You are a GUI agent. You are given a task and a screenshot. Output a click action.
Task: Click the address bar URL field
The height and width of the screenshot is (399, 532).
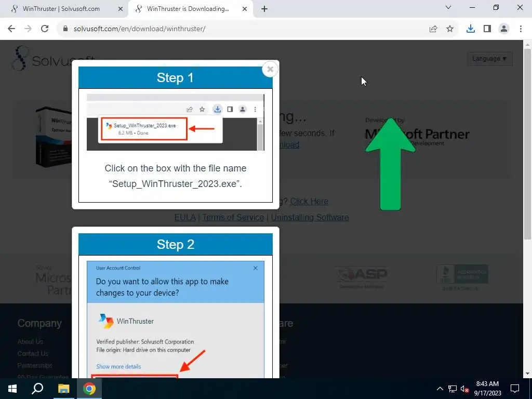point(139,29)
